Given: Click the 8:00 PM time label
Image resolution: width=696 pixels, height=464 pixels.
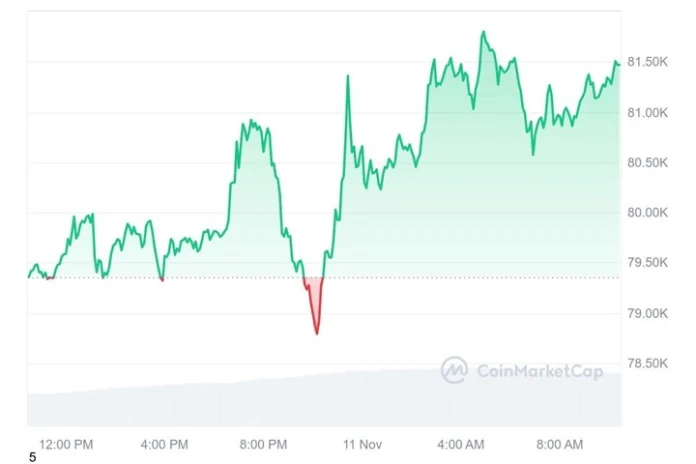Looking at the screenshot, I should (x=264, y=443).
